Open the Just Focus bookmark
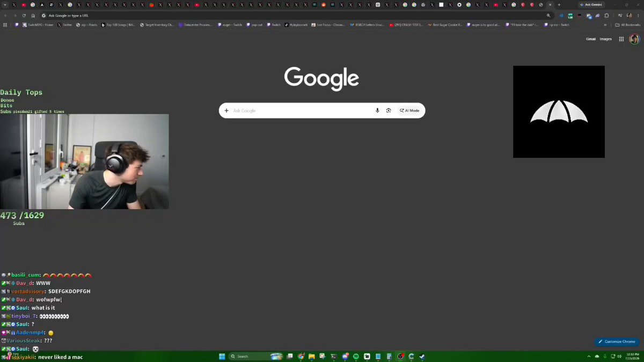This screenshot has width=644, height=362. [328, 25]
